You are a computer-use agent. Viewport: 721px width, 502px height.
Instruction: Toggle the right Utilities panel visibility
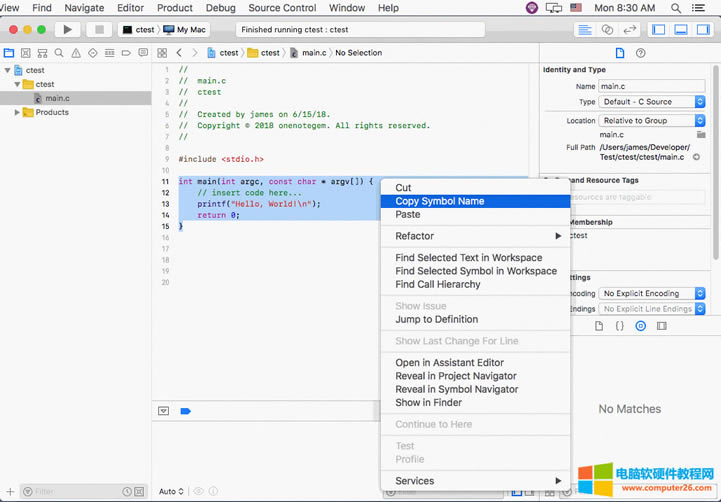702,30
